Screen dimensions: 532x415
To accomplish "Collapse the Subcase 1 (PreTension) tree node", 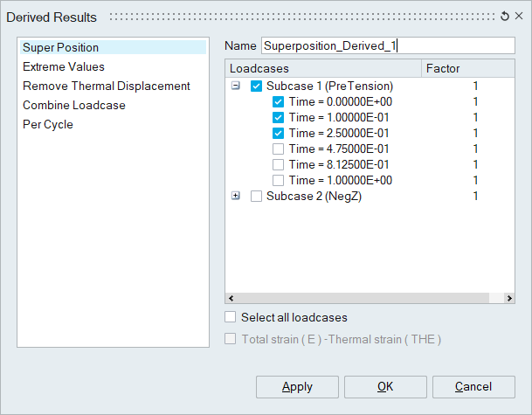I will (x=236, y=86).
